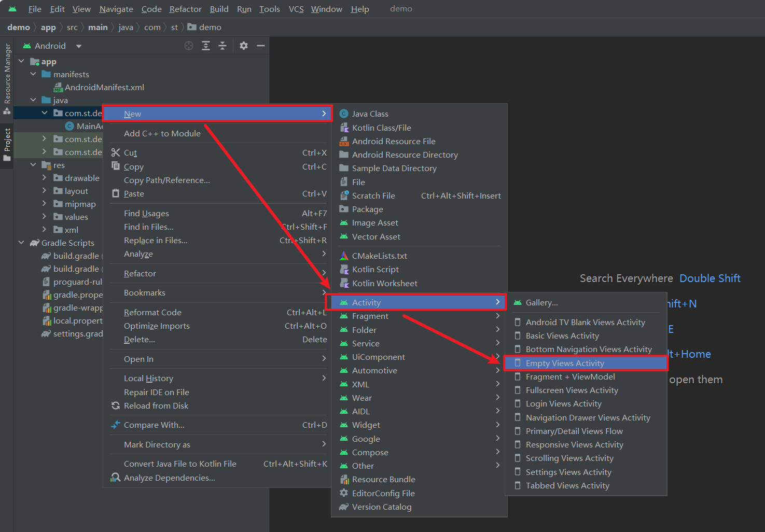Click the Collapse All icon in Project panel
The height and width of the screenshot is (532, 765).
click(222, 46)
